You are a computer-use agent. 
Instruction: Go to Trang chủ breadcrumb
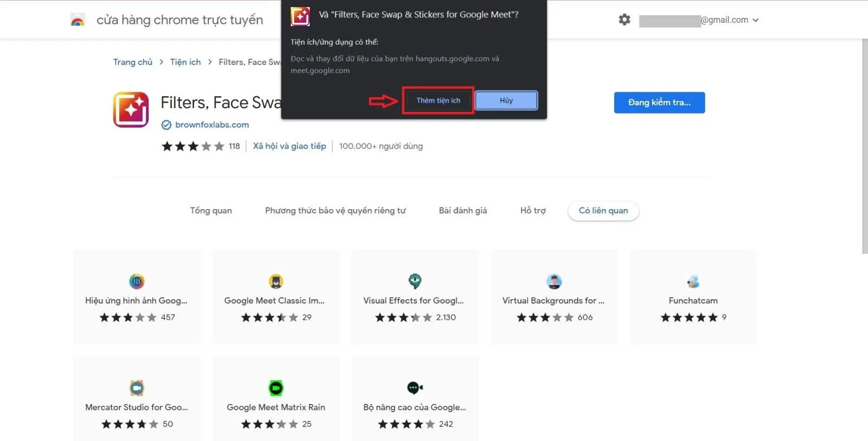point(133,62)
